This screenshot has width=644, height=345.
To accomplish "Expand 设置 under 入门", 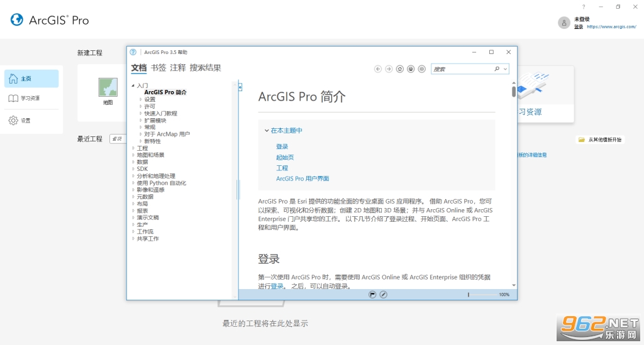I will tap(140, 99).
